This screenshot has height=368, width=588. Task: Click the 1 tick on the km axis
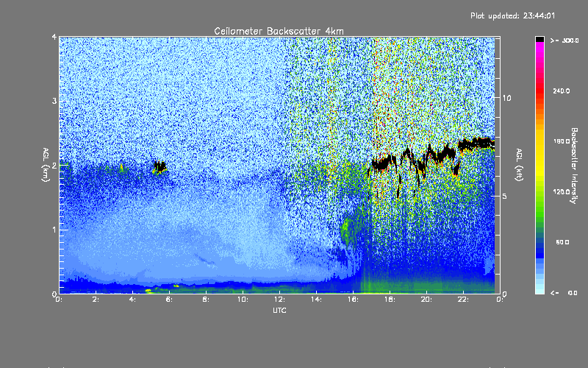54,230
